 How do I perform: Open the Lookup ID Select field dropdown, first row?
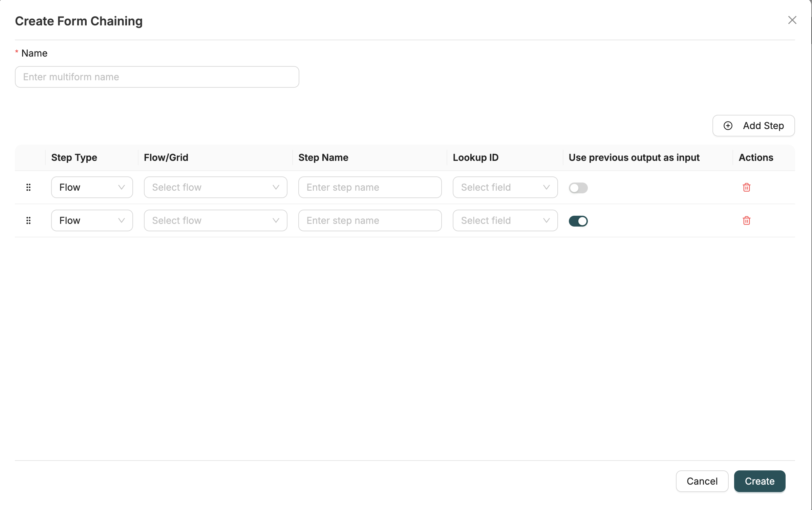pos(505,187)
